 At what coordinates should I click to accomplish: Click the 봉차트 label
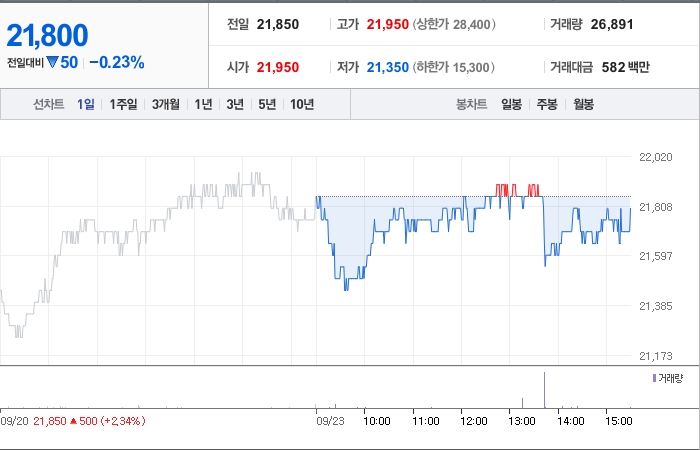[x=471, y=104]
